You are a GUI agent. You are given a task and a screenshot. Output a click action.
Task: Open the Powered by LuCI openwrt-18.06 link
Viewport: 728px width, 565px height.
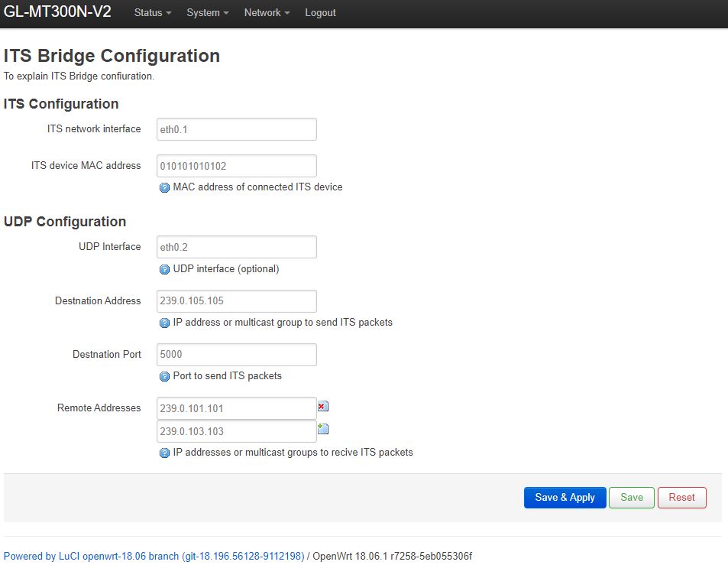pyautogui.click(x=154, y=556)
